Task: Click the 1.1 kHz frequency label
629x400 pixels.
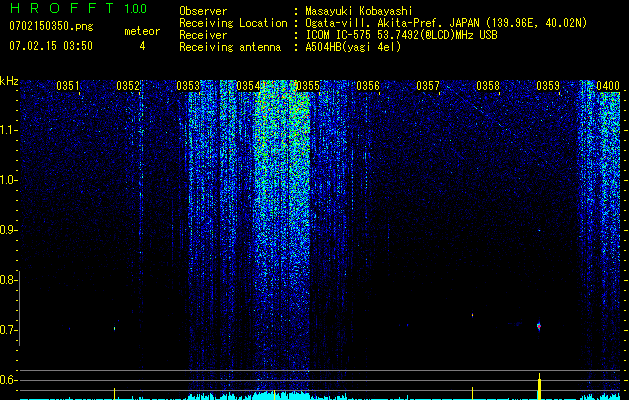Action: [x=8, y=130]
